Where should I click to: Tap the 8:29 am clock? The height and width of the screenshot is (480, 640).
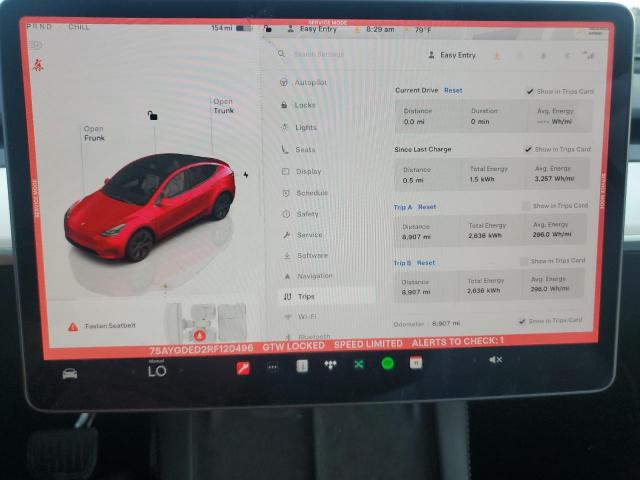coord(380,29)
